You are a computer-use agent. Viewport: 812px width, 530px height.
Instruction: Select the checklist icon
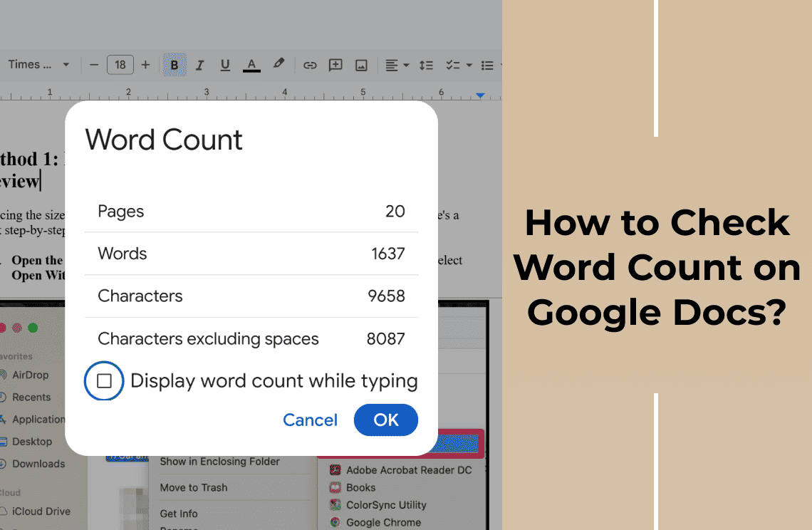pyautogui.click(x=454, y=65)
